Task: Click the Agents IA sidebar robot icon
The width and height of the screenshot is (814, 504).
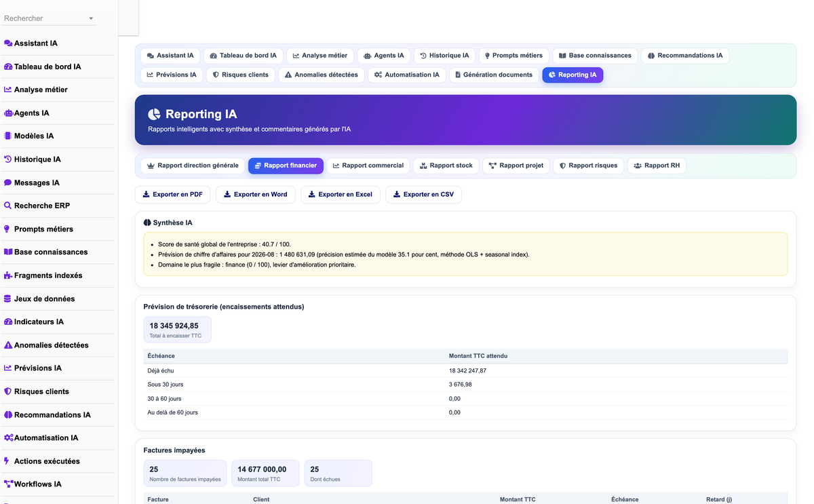Action: coord(8,113)
